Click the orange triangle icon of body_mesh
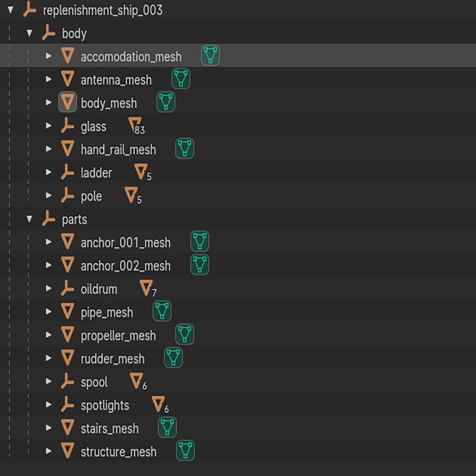Viewport: 476px width, 476px height. pyautogui.click(x=67, y=102)
